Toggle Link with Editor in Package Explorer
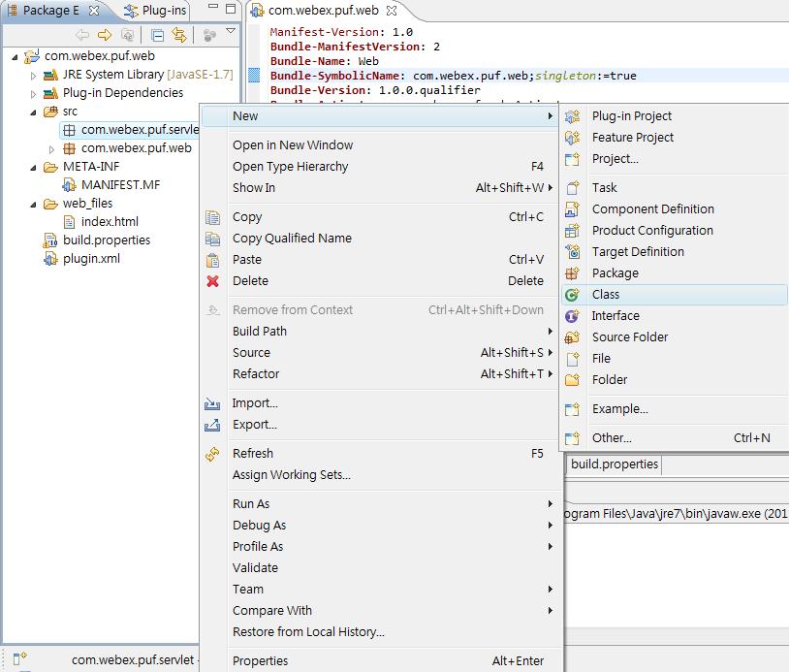789x672 pixels. pyautogui.click(x=179, y=35)
